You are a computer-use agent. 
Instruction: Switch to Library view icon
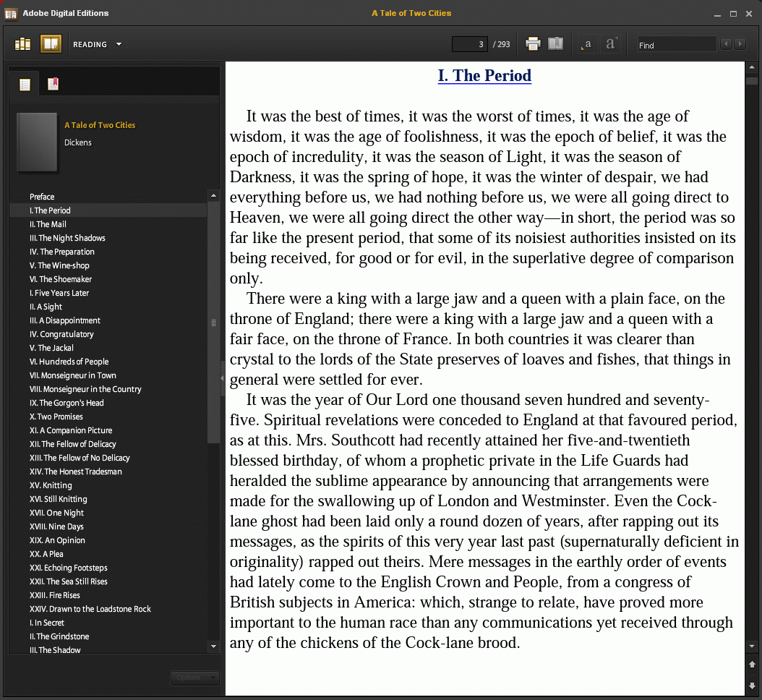coord(23,44)
